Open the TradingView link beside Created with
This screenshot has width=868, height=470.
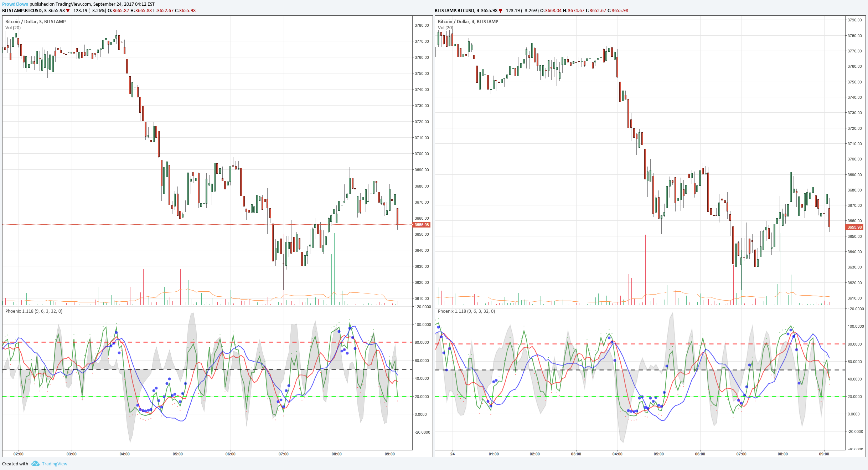click(x=55, y=464)
